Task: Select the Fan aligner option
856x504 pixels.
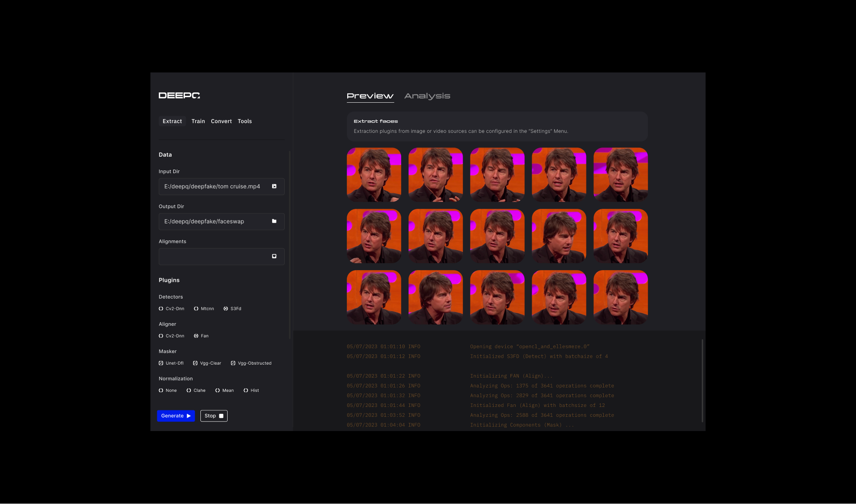Action: (x=196, y=336)
